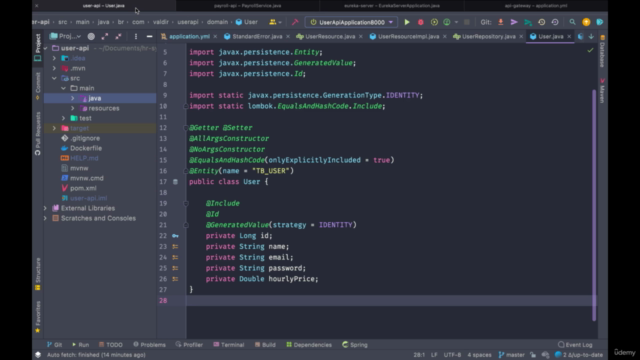640x360 pixels.
Task: Show hidden editor tabs dropdown arrow
Action: click(591, 36)
